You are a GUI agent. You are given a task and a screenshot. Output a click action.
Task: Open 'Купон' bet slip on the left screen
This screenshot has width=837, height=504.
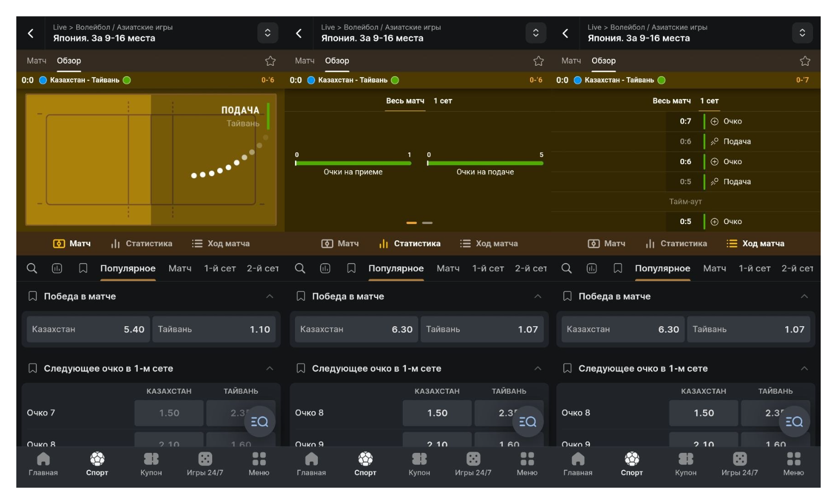151,464
